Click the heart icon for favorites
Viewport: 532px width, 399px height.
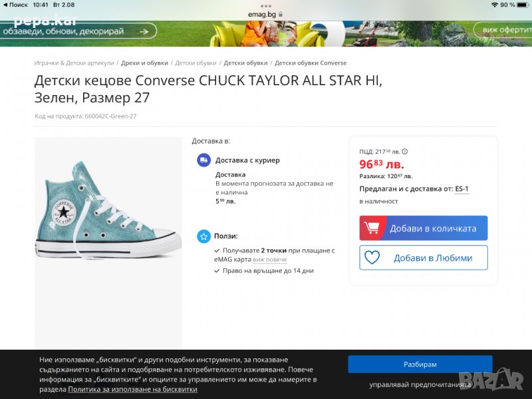372,258
